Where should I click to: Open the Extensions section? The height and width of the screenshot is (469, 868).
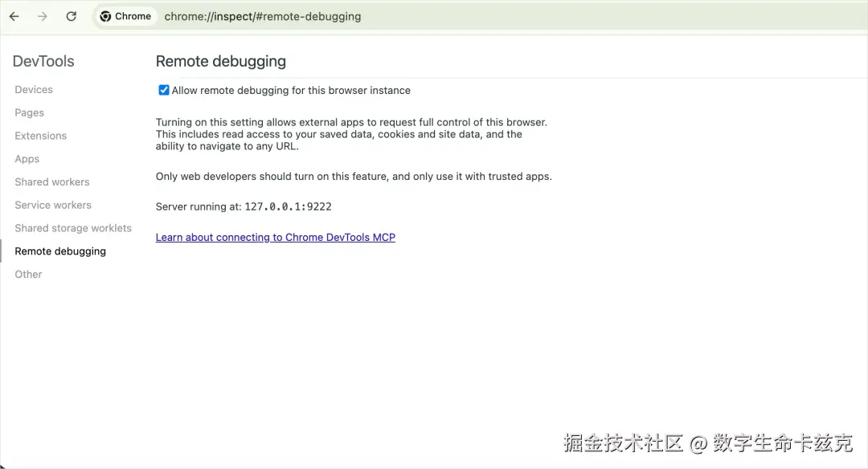40,136
